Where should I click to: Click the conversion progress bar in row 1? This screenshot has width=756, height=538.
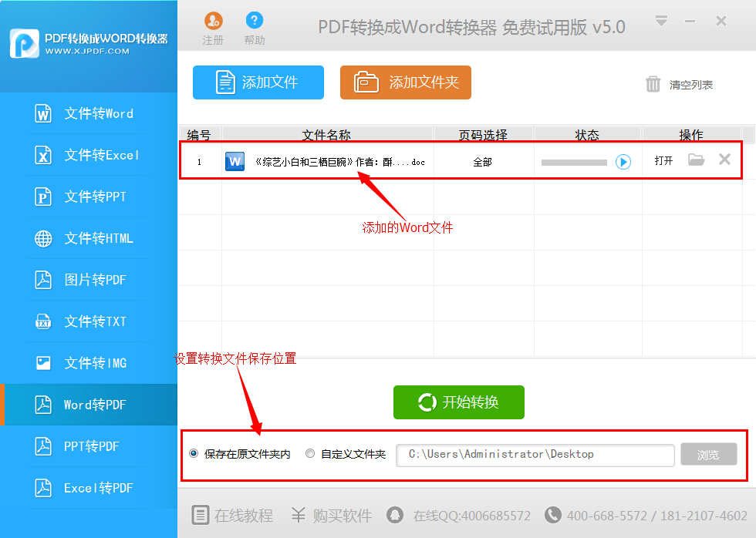pos(574,163)
